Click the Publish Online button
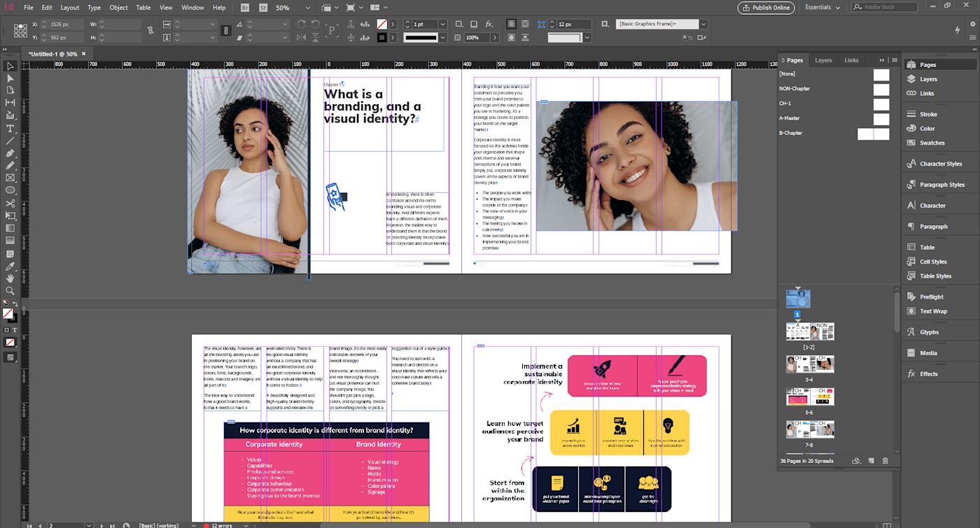This screenshot has height=528, width=980. (766, 8)
